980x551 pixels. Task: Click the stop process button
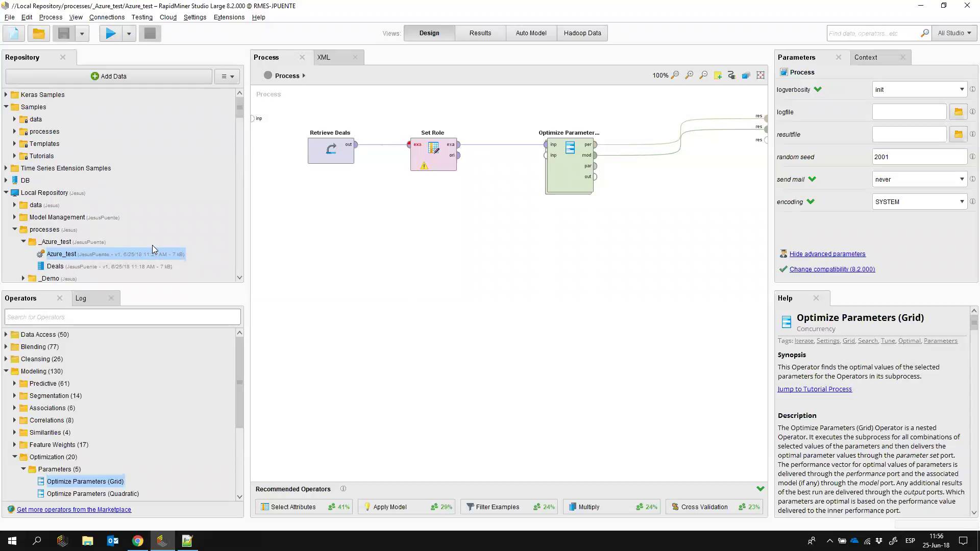[x=150, y=34]
